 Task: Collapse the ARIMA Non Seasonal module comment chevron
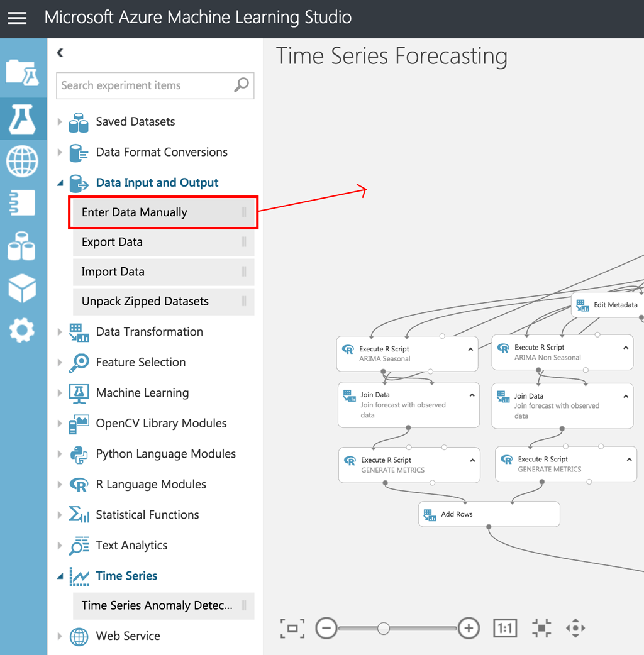[626, 348]
